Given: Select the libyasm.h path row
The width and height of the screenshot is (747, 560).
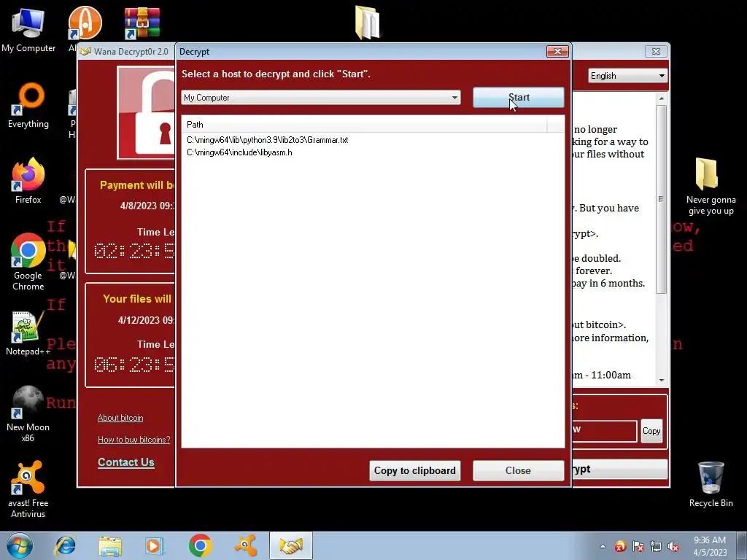Looking at the screenshot, I should (239, 152).
